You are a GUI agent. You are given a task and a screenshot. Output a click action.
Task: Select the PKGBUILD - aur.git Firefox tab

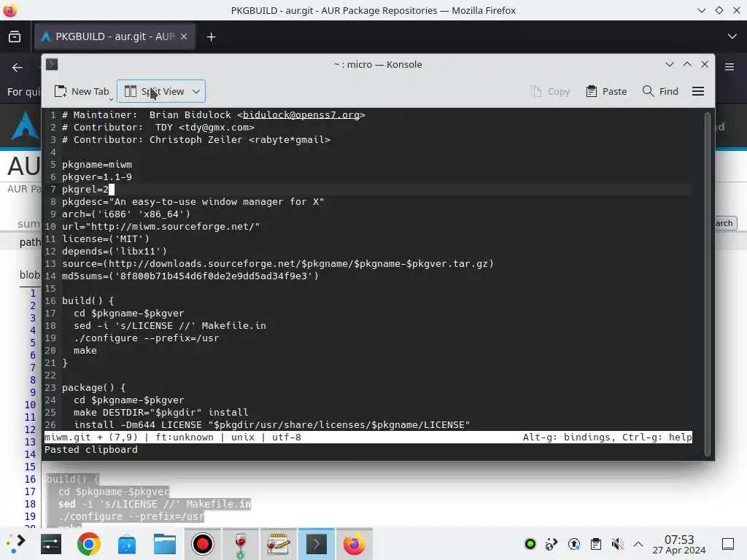(115, 36)
